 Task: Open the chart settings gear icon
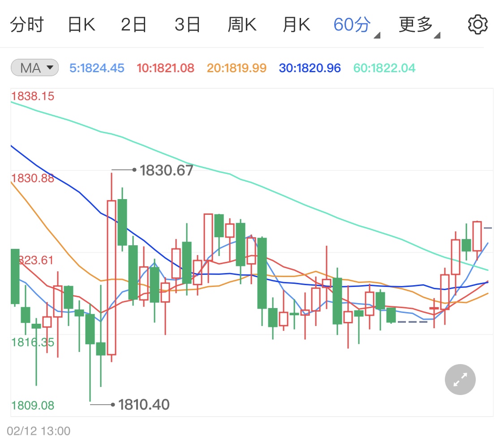click(478, 24)
